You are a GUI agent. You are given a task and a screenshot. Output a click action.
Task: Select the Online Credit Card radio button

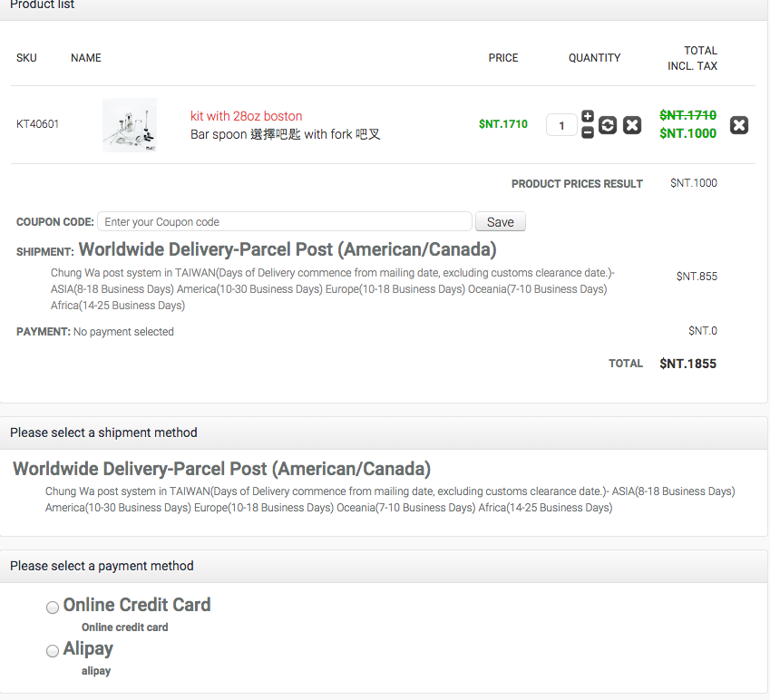[x=53, y=608]
